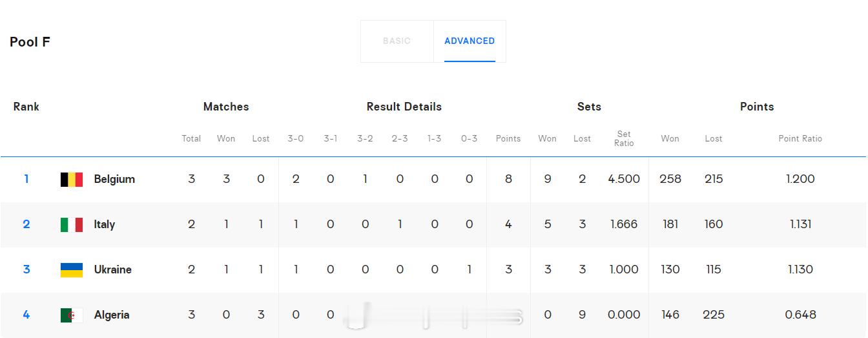Click the Belgium flag icon
The image size is (868, 338).
(71, 179)
